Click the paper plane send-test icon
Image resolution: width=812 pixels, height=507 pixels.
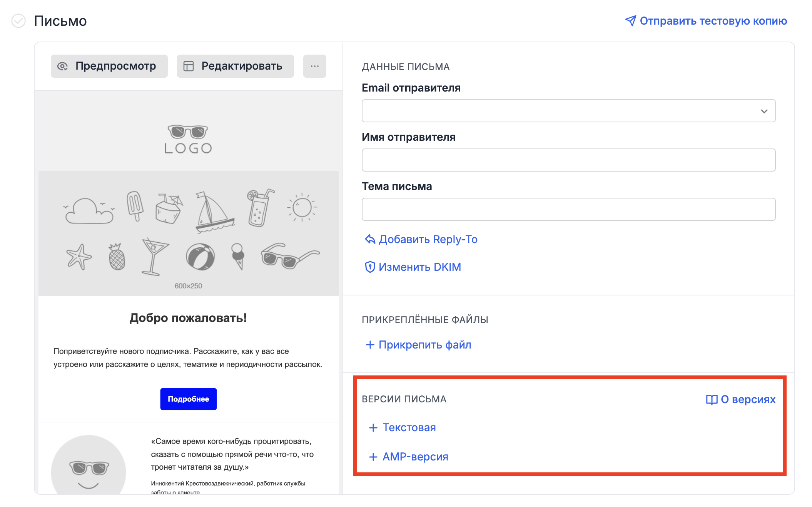tap(630, 21)
